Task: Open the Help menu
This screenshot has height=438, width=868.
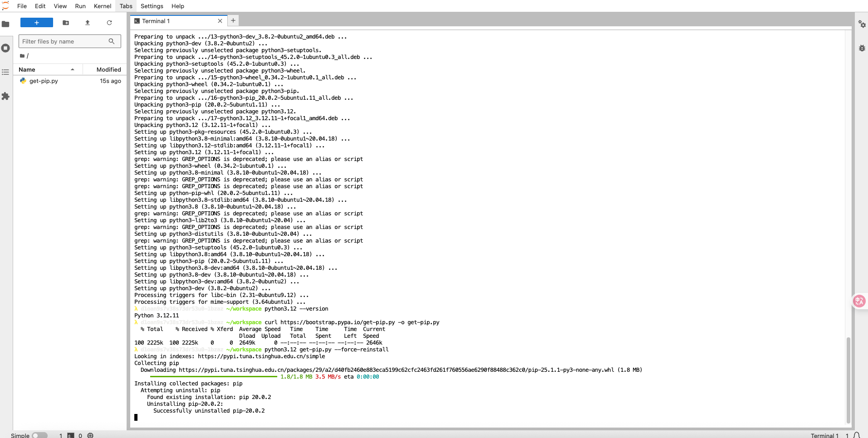Action: coord(178,6)
